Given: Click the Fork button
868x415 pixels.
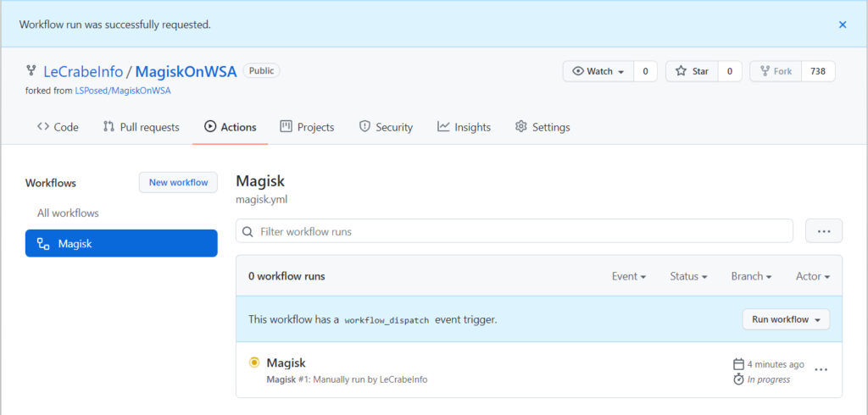Looking at the screenshot, I should 776,71.
